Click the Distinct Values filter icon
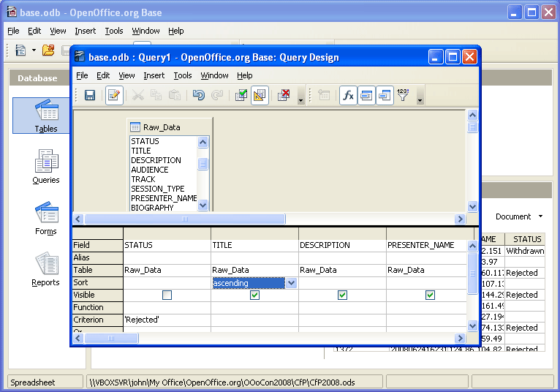The image size is (560, 392). pyautogui.click(x=403, y=96)
